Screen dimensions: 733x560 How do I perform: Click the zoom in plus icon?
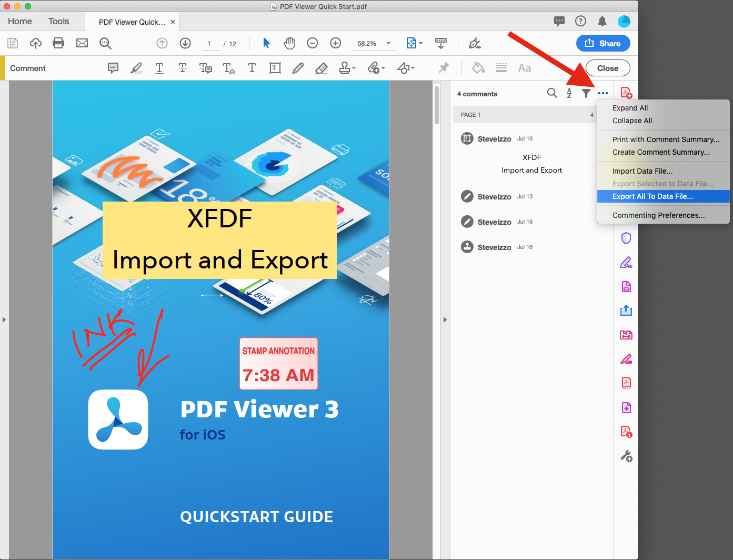point(336,43)
